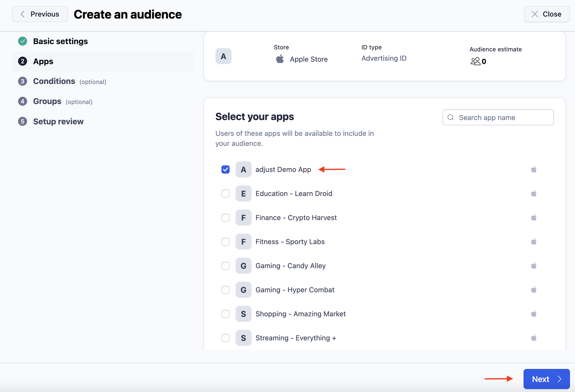Tick the Shopping - Amazing Market checkbox

(x=225, y=314)
